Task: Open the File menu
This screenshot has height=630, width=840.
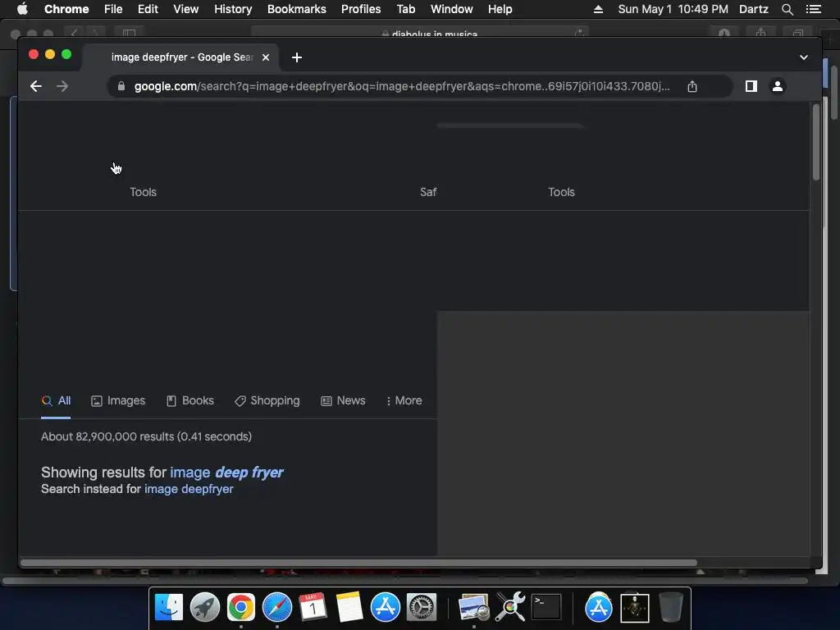Action: (x=113, y=9)
